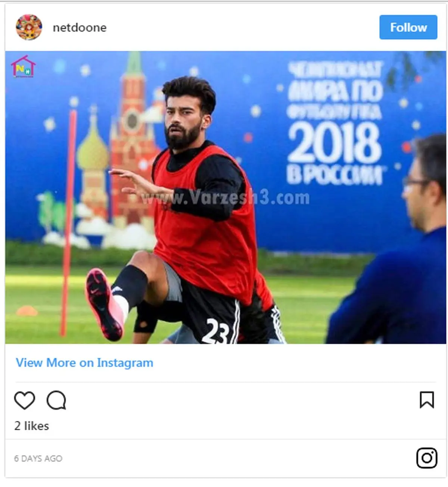Screen dimensions: 448x487
Task: Open the embedded football training photo
Action: pyautogui.click(x=225, y=197)
